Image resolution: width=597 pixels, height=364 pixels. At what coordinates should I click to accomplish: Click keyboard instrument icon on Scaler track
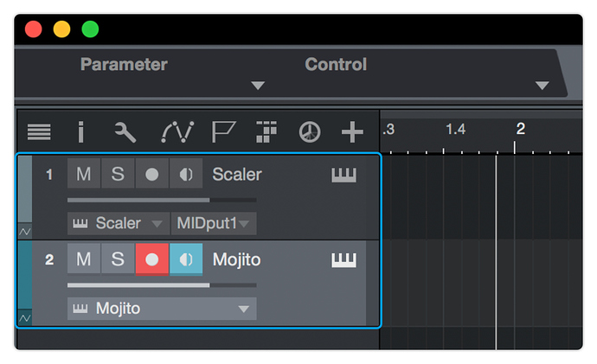343,175
